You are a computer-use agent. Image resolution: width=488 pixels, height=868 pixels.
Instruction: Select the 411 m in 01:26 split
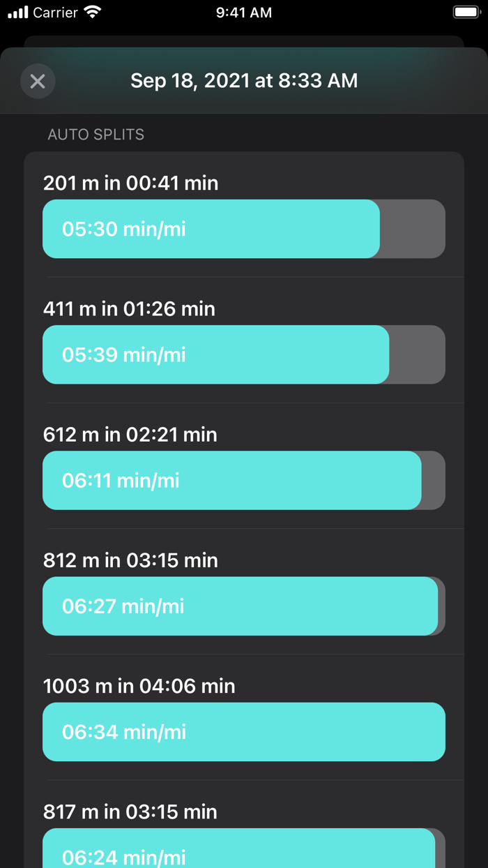tap(130, 308)
